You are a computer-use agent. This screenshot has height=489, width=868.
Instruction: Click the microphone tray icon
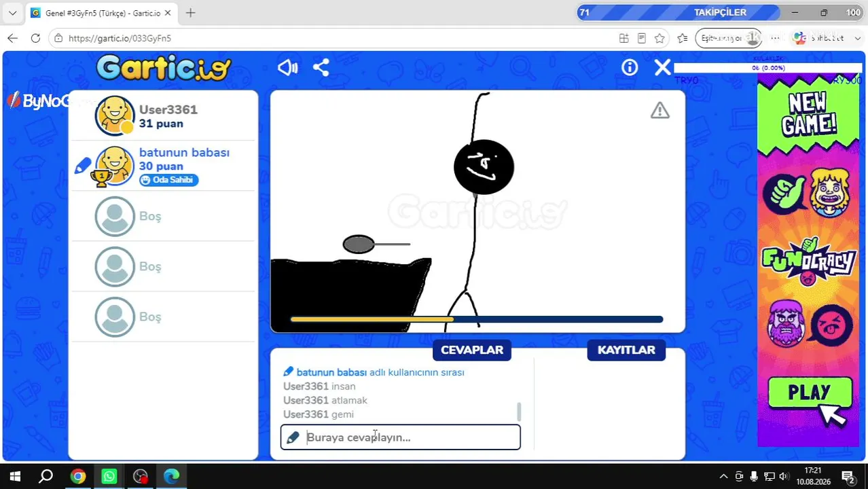pyautogui.click(x=754, y=477)
